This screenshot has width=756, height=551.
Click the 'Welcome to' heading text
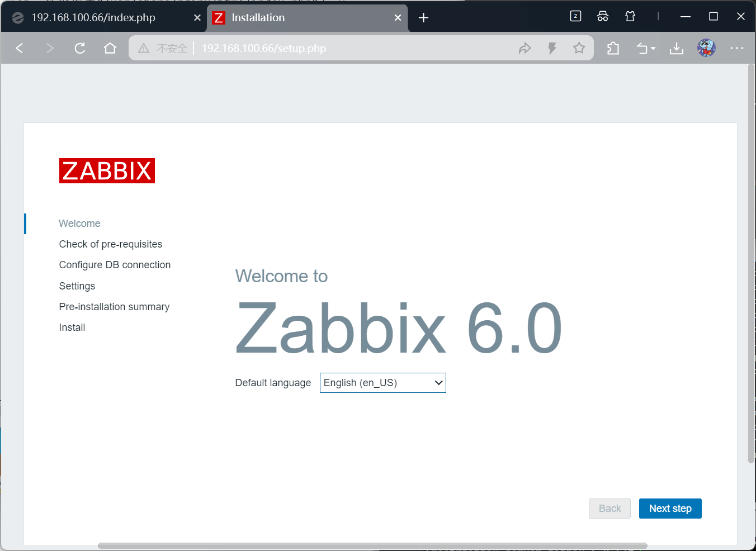pyautogui.click(x=281, y=276)
